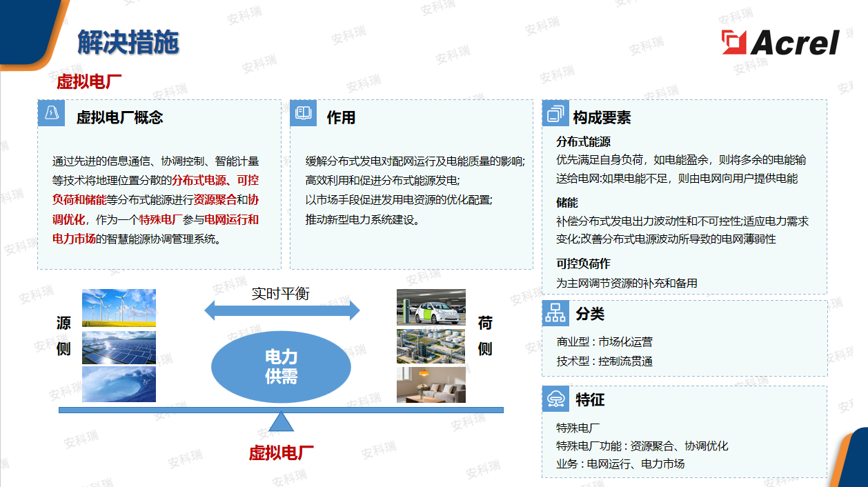
Task: Click the line 以市场手段促进发用电资源的优化配置;
Action: (x=399, y=199)
